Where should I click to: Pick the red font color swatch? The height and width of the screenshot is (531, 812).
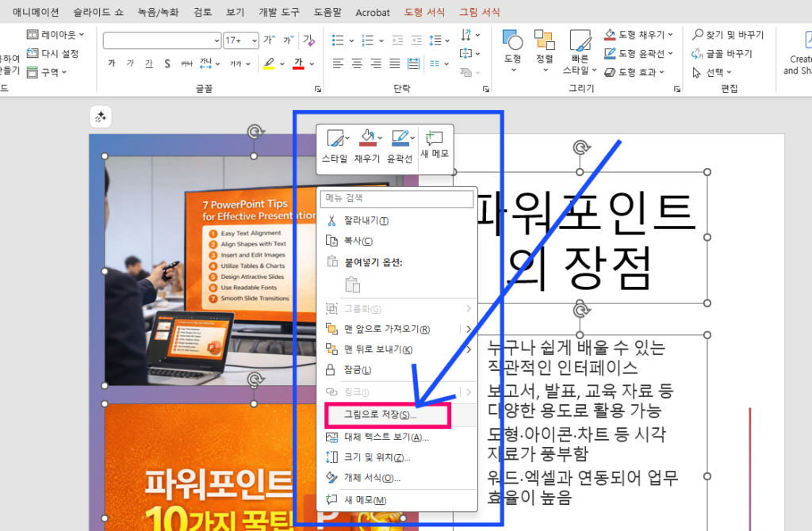(x=299, y=63)
